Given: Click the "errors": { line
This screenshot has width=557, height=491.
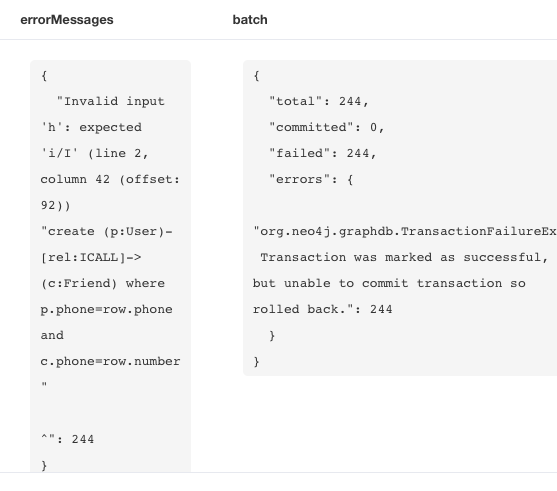Looking at the screenshot, I should pyautogui.click(x=311, y=179).
